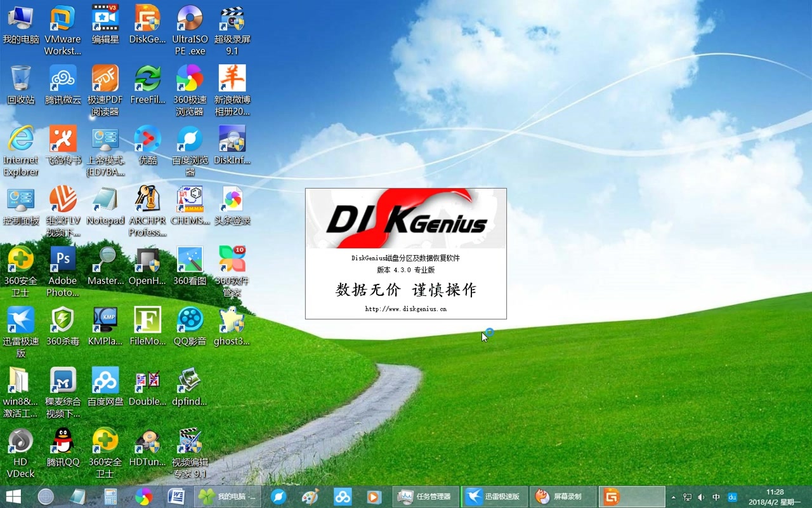Open Word from the taskbar
812x508 pixels.
coord(176,497)
